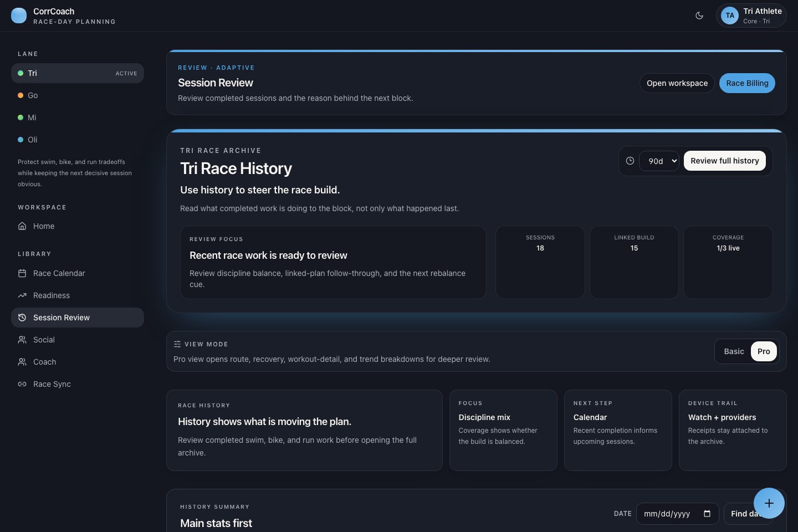Click the CorrCoach logo icon
This screenshot has width=798, height=532.
(19, 16)
